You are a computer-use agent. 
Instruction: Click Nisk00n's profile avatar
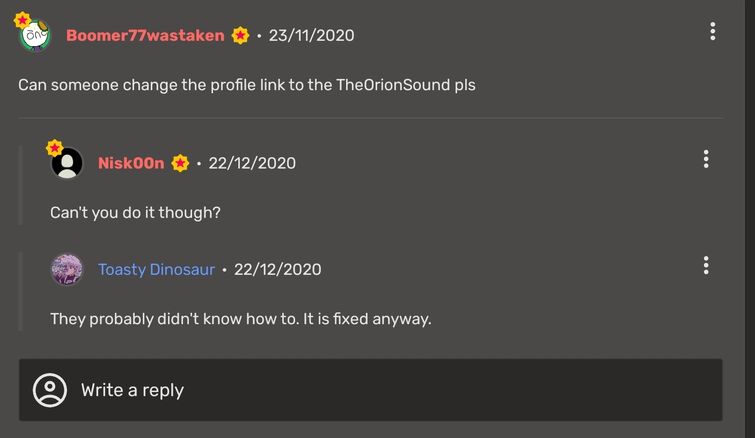[67, 163]
